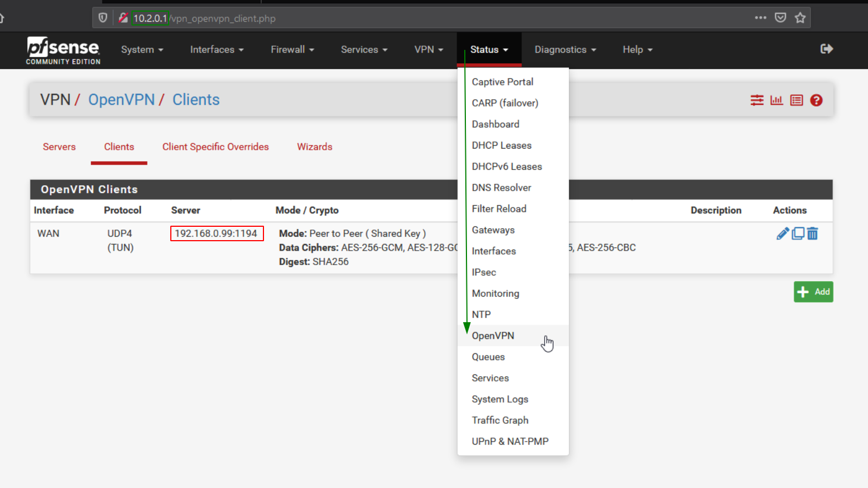
Task: Open Related settings sliders icon
Action: pos(757,100)
